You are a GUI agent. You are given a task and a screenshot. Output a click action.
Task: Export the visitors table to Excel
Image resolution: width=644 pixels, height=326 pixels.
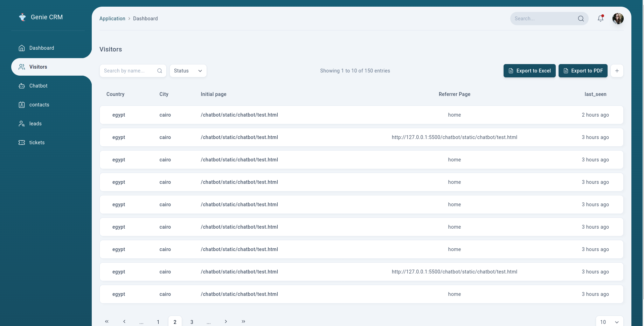point(529,71)
